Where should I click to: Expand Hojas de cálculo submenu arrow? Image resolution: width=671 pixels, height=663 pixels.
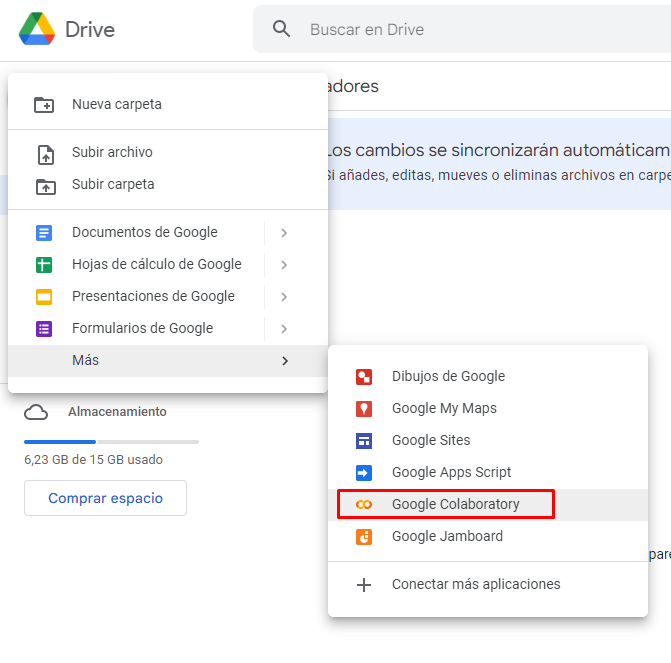[284, 265]
